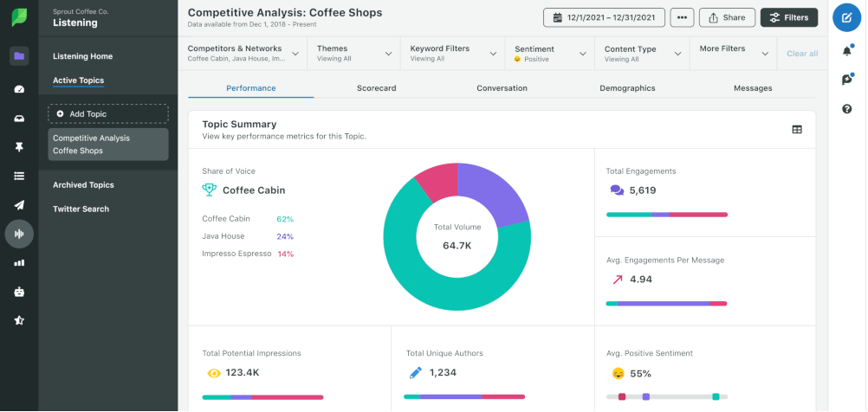Select Competitive Analysis Coffee Shops topic
The width and height of the screenshot is (868, 412).
tap(108, 145)
